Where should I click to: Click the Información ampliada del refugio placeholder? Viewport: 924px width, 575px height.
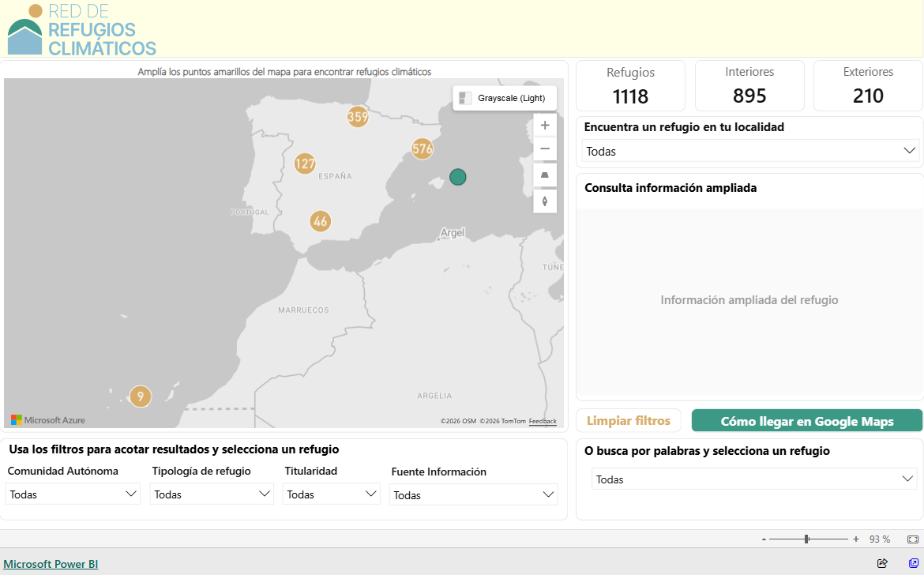(x=749, y=300)
